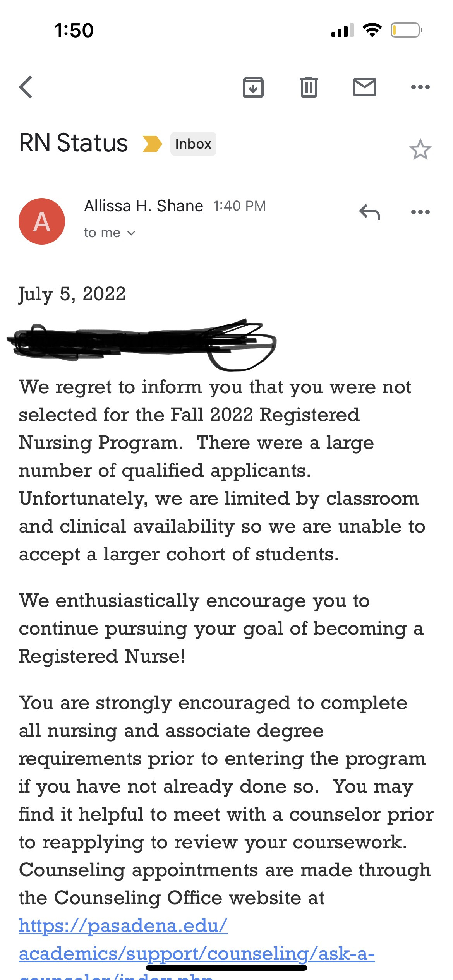Reply using the curved arrow icon
Viewport: 453px width, 980px height.
coord(369,212)
